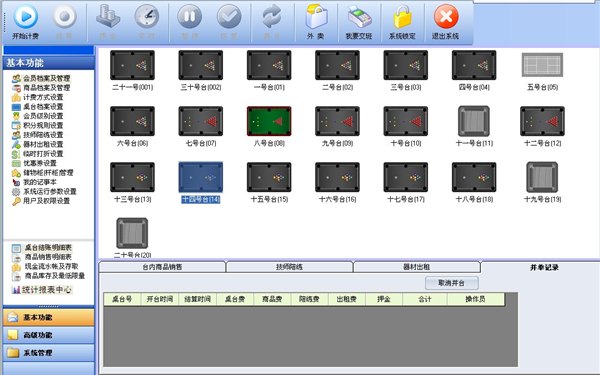Image resolution: width=600 pixels, height=375 pixels.
Task: Open 统计报表中心 chart link
Action: (42, 290)
